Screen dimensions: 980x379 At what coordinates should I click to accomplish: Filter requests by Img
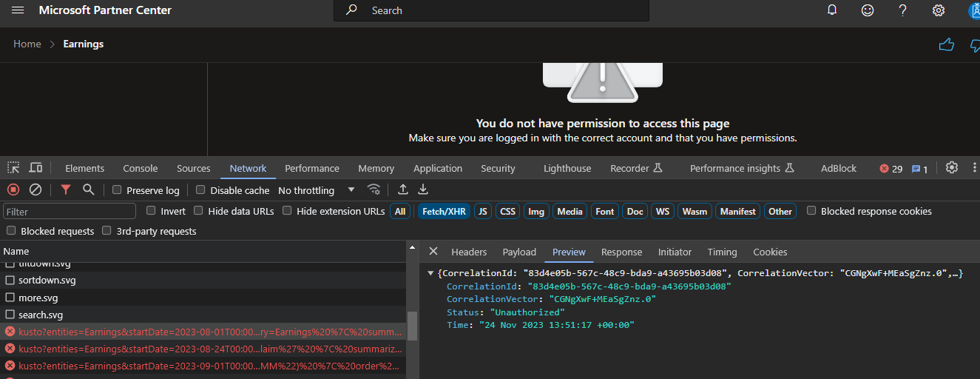(536, 212)
